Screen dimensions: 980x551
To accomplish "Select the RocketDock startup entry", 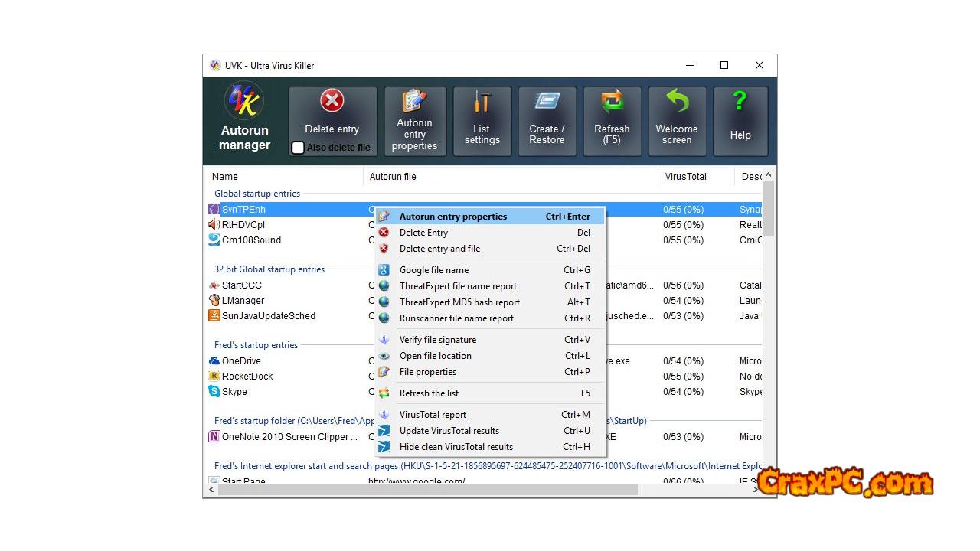I will (x=247, y=377).
